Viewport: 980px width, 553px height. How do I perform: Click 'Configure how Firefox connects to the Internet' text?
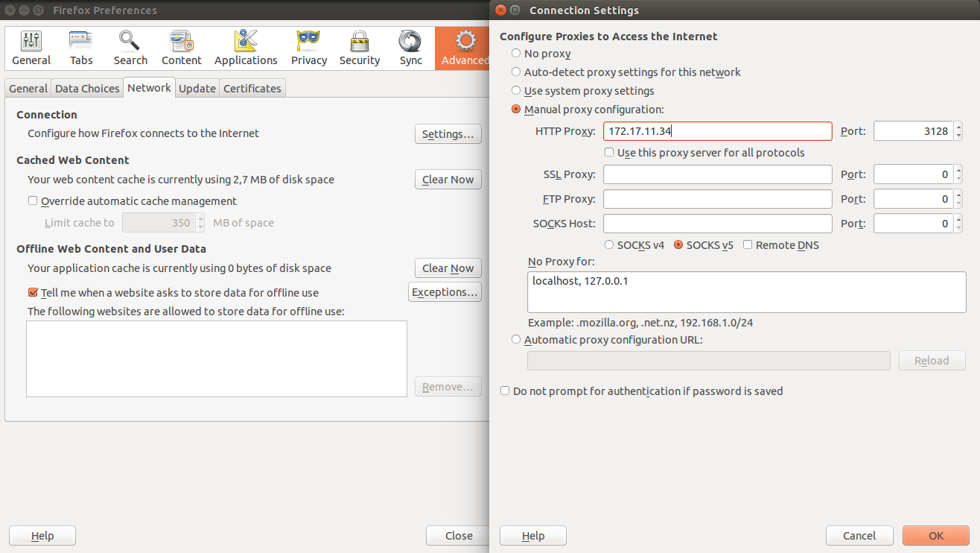144,133
